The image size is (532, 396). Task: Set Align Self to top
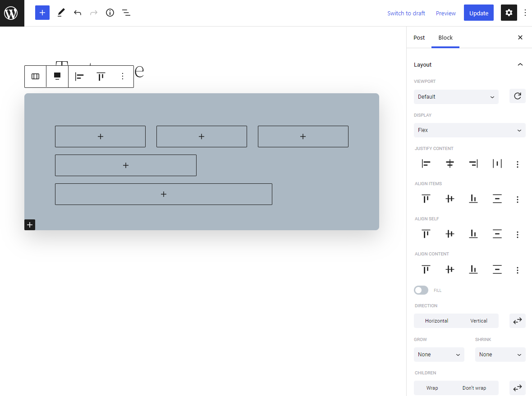[426, 234]
